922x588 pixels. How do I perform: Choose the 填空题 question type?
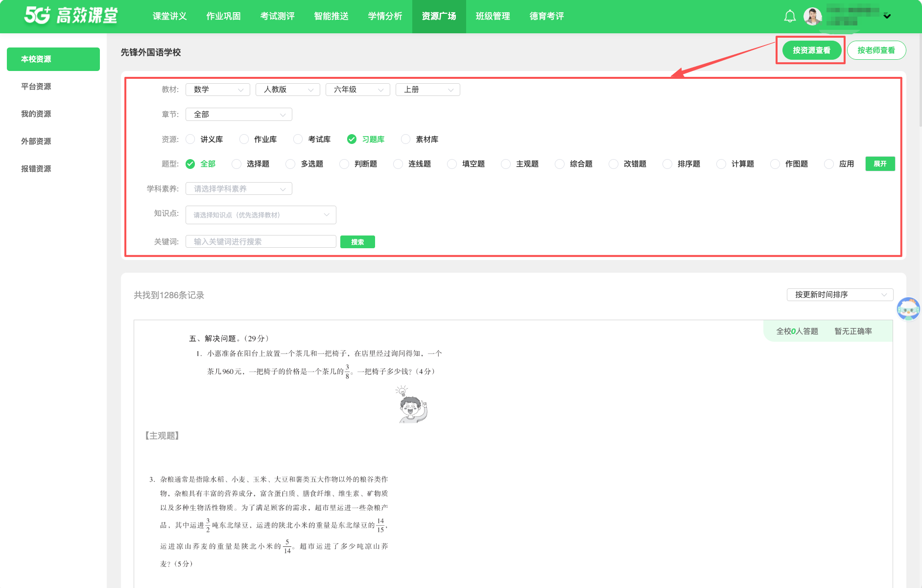coord(466,164)
